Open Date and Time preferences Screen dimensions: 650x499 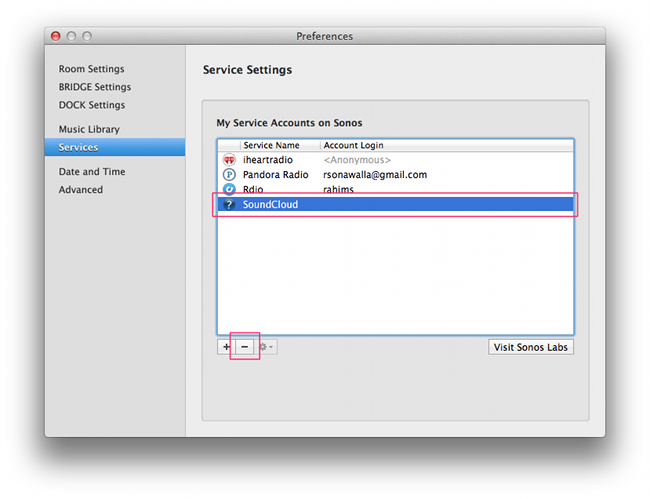tap(92, 172)
